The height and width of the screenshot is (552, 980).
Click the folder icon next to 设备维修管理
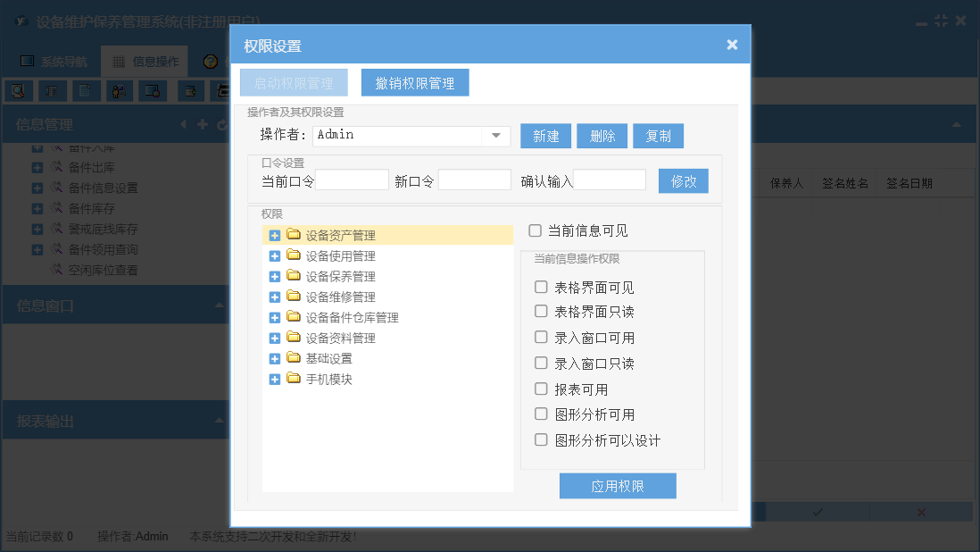[294, 297]
